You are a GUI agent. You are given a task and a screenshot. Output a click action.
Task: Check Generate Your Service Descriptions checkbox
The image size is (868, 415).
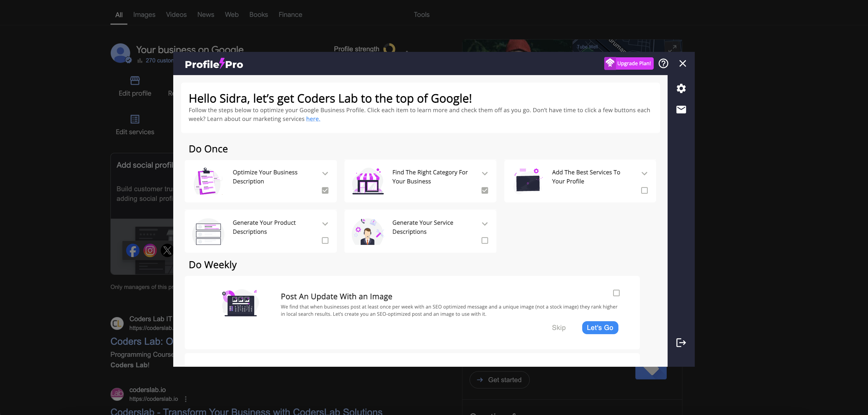pyautogui.click(x=484, y=240)
